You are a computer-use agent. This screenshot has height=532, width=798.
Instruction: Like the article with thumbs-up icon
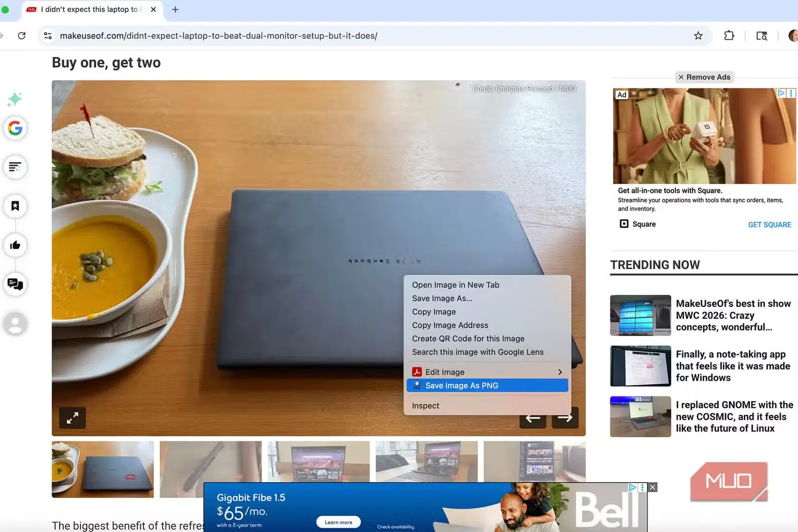(15, 245)
